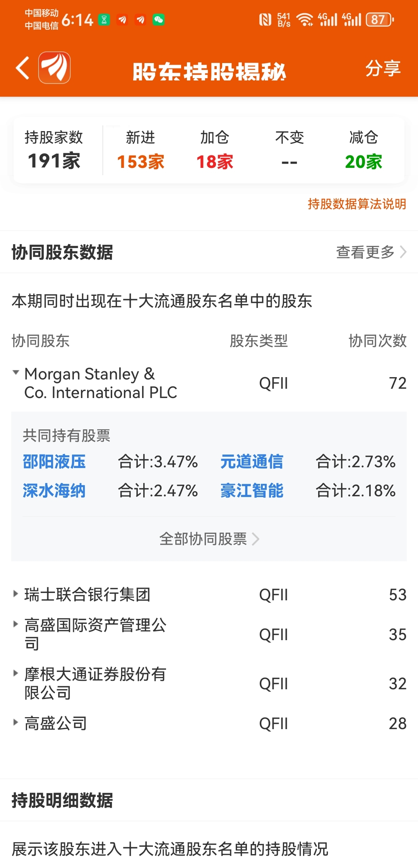The image size is (418, 868).
Task: Tap the back arrow icon
Action: pos(22,68)
